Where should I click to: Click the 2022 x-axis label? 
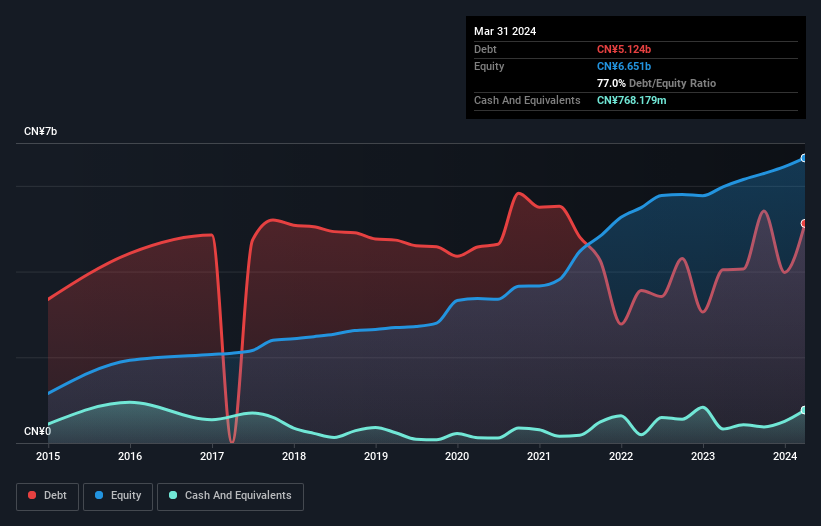click(x=621, y=456)
